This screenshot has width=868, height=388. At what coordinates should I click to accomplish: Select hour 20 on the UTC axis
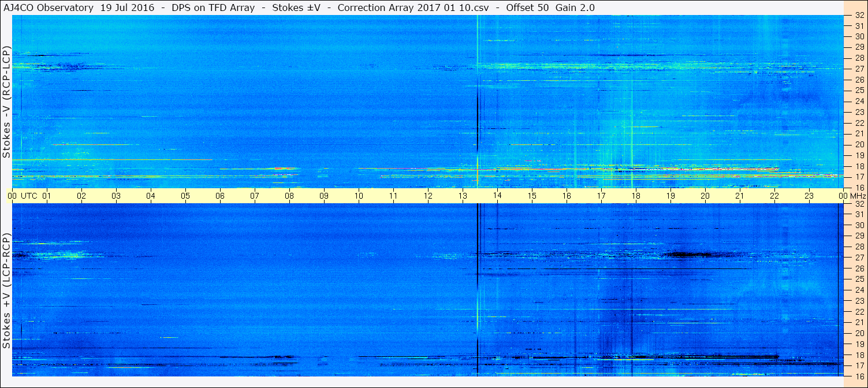tap(705, 196)
